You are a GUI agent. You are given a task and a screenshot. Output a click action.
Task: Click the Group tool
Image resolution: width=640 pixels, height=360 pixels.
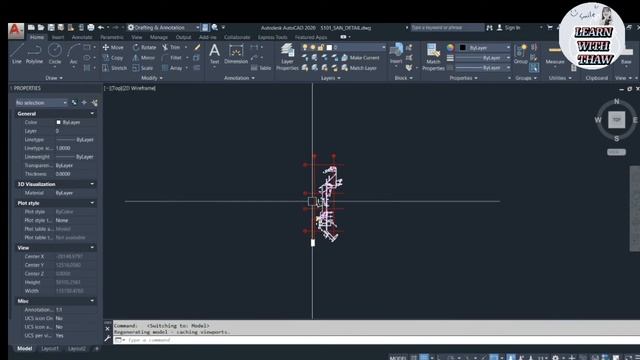[x=520, y=54]
